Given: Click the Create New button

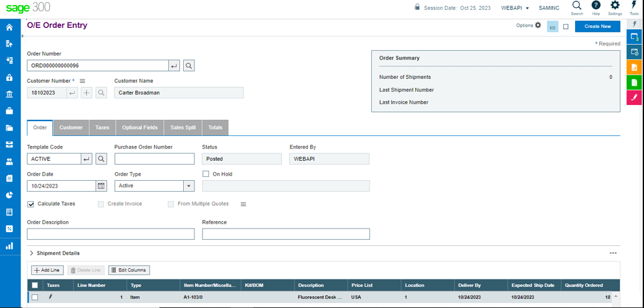Looking at the screenshot, I should (x=597, y=26).
